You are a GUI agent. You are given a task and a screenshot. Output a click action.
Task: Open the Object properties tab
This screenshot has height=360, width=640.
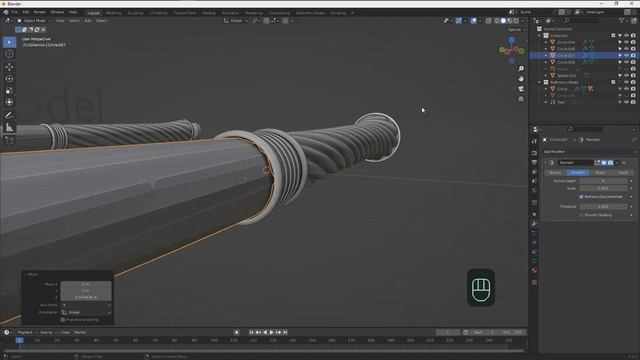pos(534,214)
